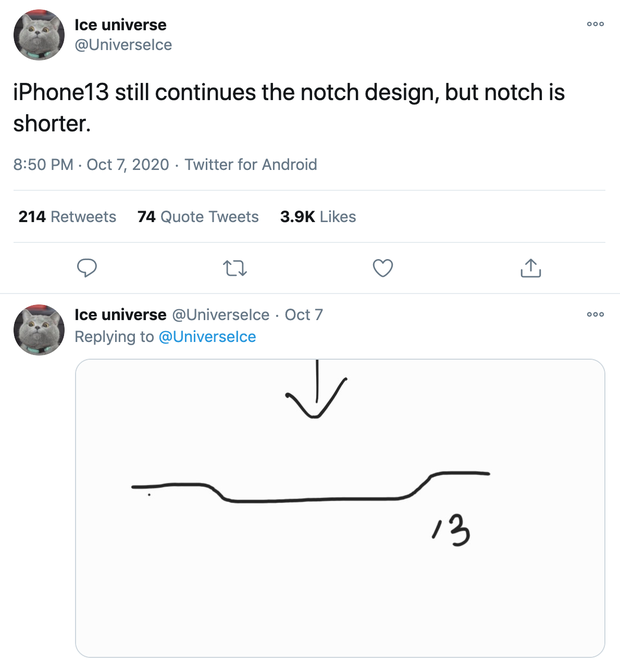620x660 pixels.
Task: View the 214 Retweets list
Action: click(x=67, y=216)
